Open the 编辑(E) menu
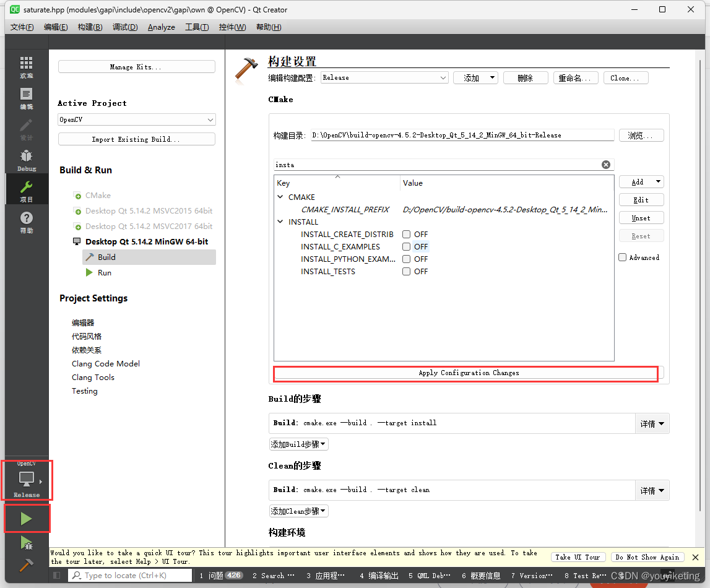The image size is (710, 588). pos(56,27)
